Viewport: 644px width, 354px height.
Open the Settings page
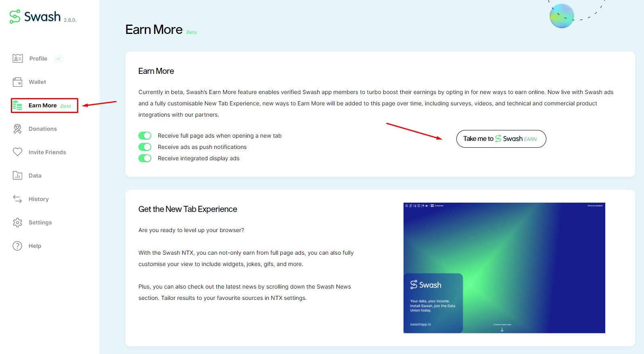(32, 222)
